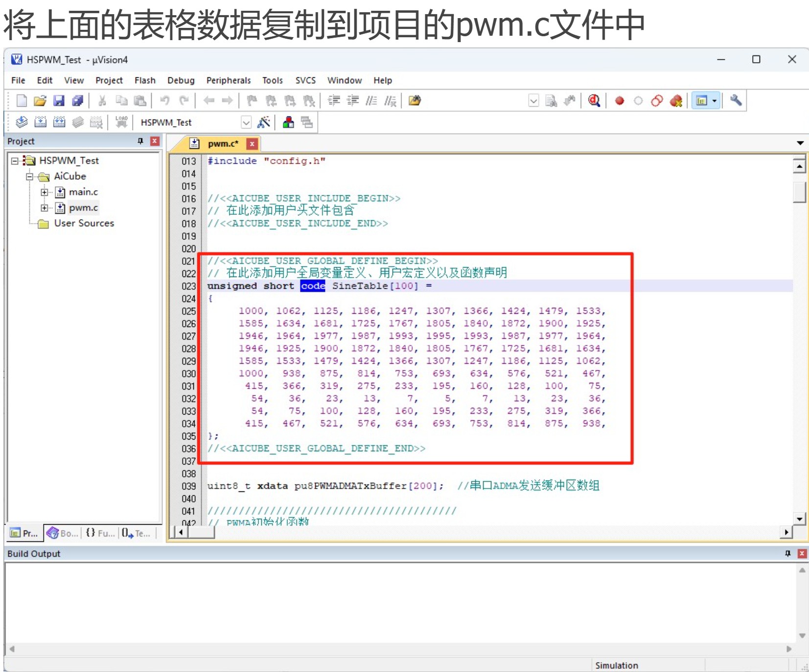Expand the pwm.c tree node
This screenshot has width=809, height=672.
pos(45,208)
